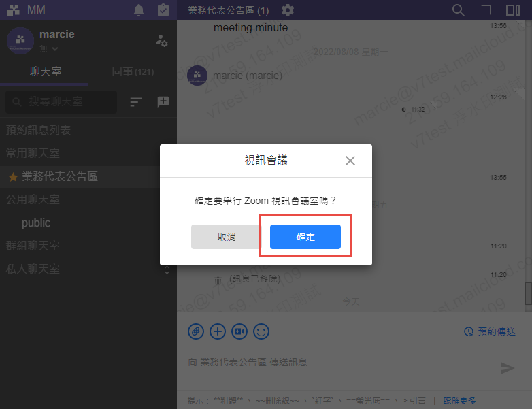Viewport: 532px width, 409px height.
Task: Focus the 搜尋聊天室 search field
Action: (x=61, y=101)
